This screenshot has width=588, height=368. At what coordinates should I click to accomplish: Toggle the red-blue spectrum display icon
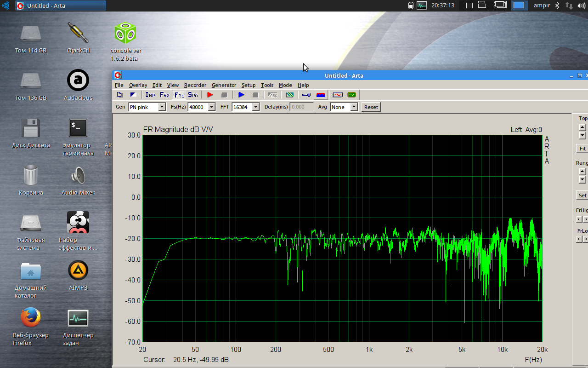pos(321,95)
